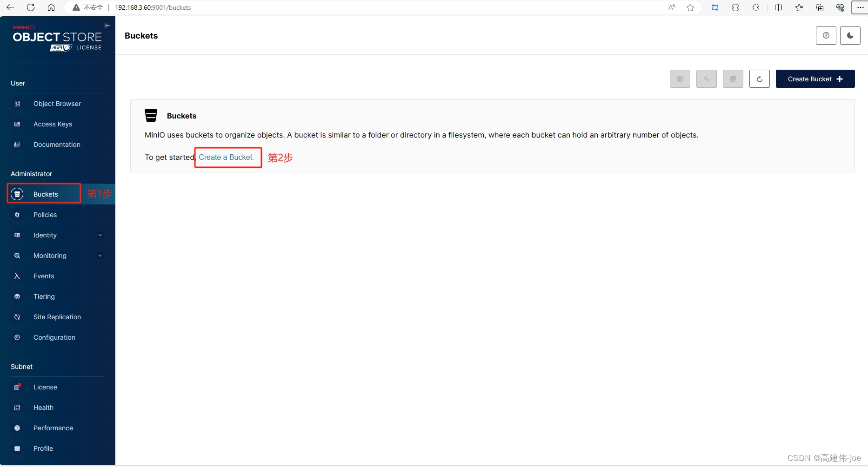This screenshot has height=467, width=868.
Task: Refresh the bucket list
Action: pyautogui.click(x=760, y=79)
